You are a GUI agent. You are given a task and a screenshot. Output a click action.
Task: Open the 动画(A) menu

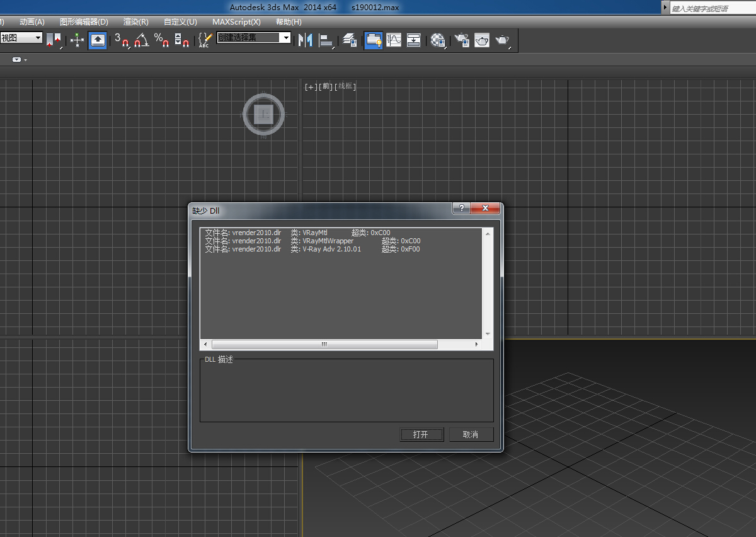click(32, 21)
